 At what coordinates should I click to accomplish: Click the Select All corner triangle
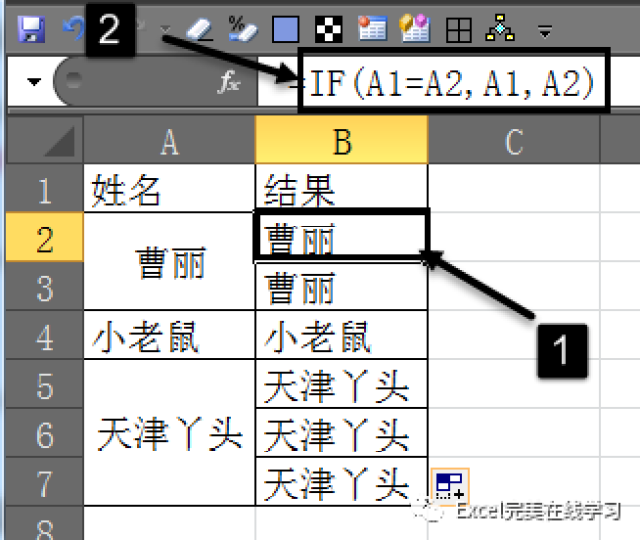pos(44,140)
